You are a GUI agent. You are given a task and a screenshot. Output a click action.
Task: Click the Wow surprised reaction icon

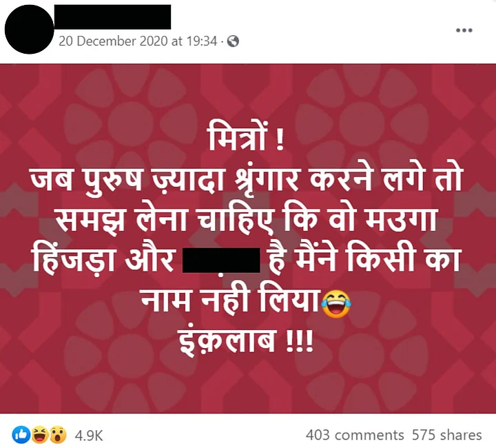point(58,435)
